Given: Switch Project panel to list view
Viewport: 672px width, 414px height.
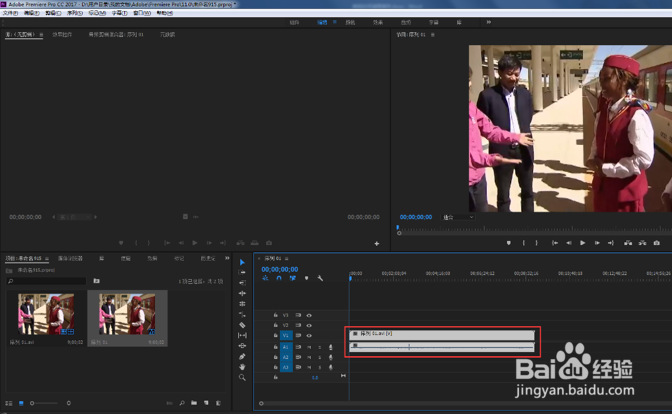Looking at the screenshot, I should pos(9,403).
